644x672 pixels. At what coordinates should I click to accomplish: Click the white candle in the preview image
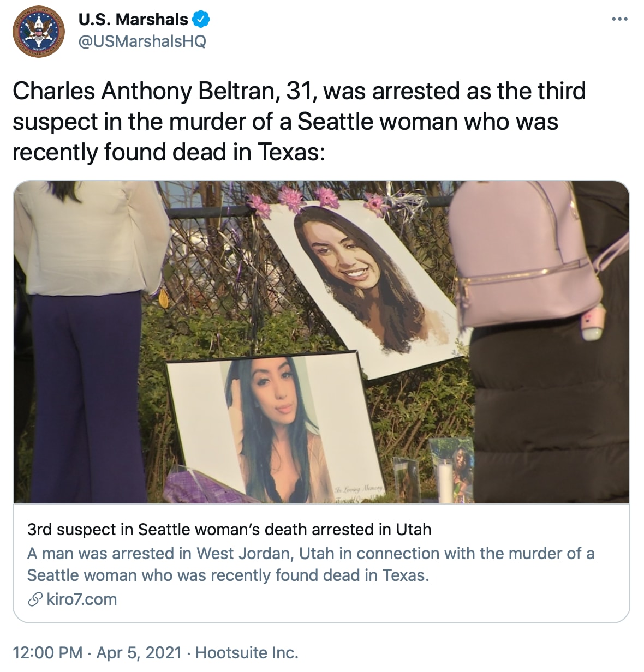click(446, 482)
